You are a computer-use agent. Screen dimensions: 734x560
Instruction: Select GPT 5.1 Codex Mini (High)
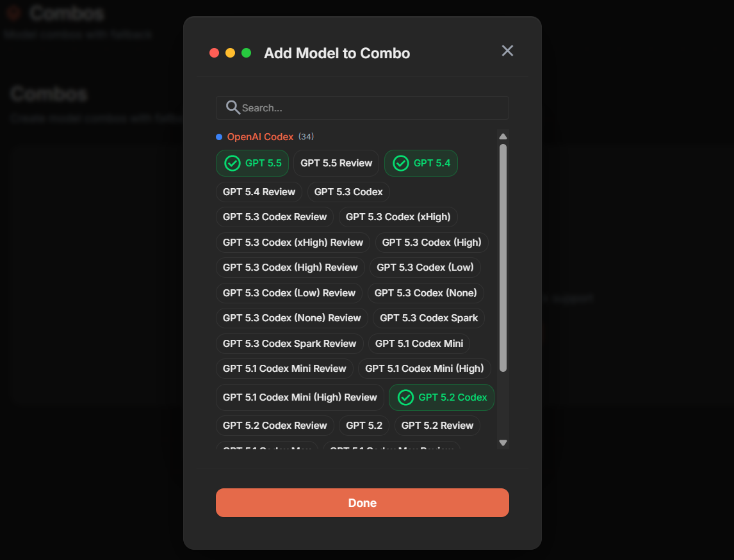[424, 369]
